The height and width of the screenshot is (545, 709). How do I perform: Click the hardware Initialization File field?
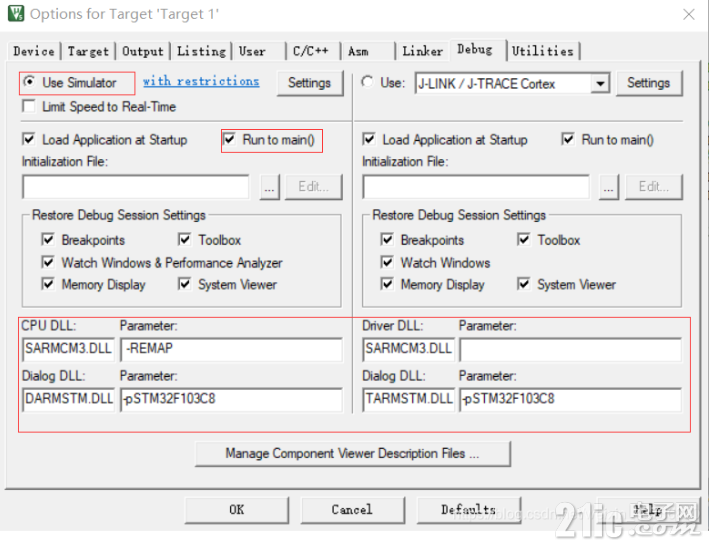(476, 187)
